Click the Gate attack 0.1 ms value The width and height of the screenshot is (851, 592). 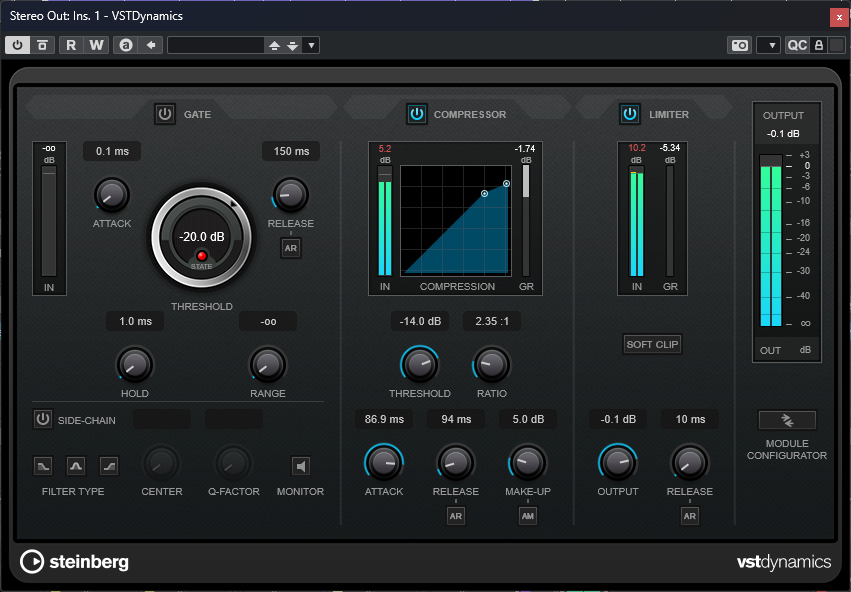[112, 151]
